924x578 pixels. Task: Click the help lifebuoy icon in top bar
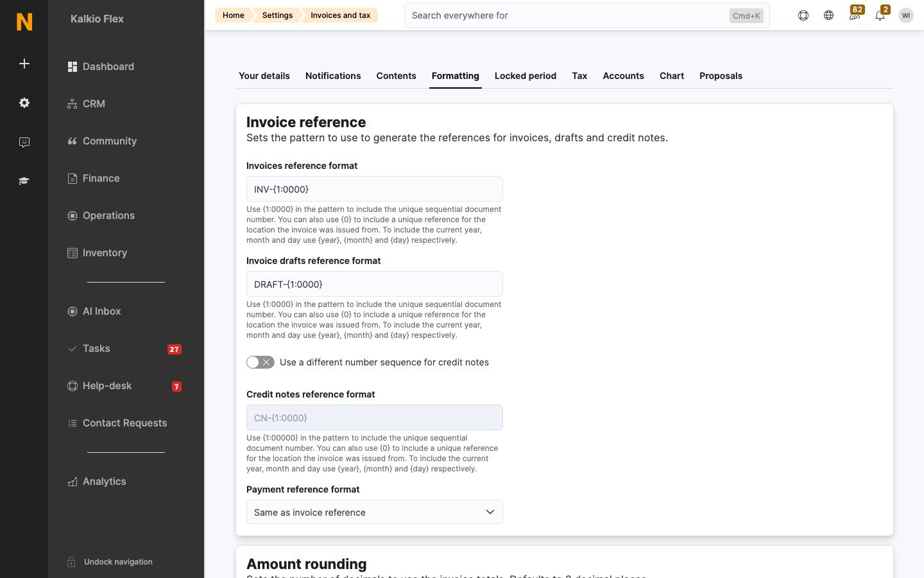tap(803, 15)
